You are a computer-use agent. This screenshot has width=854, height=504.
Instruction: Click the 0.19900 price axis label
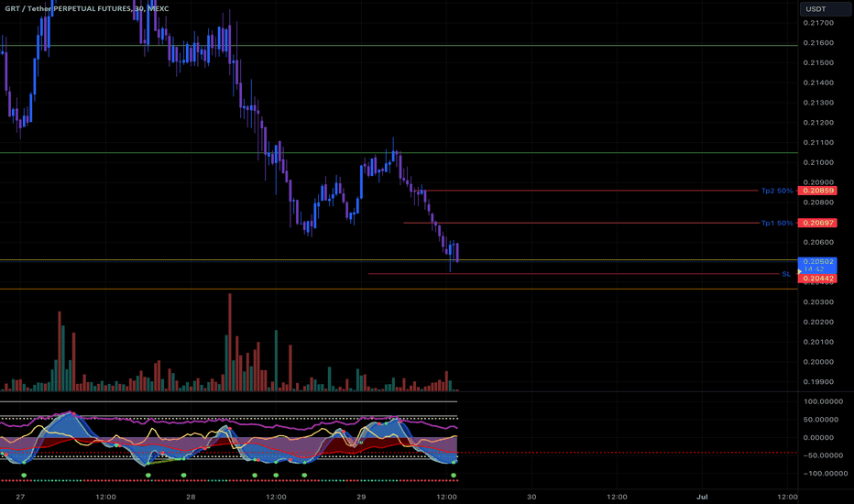point(818,382)
